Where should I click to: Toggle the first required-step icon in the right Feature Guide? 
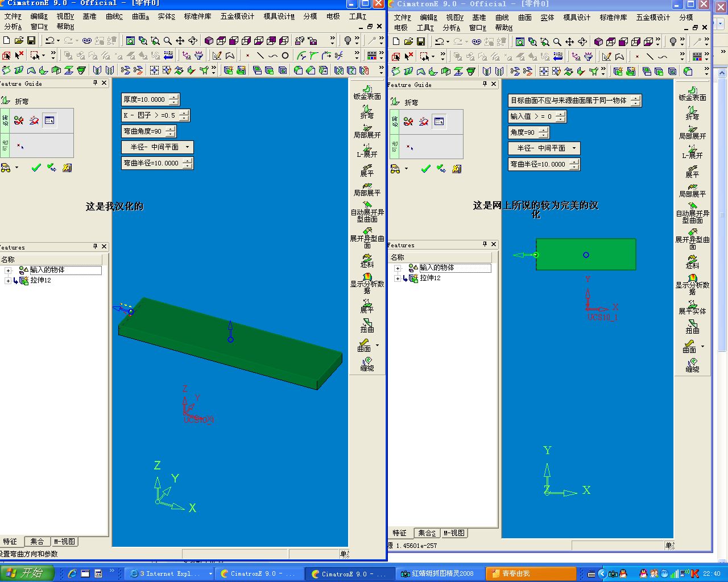click(x=408, y=122)
